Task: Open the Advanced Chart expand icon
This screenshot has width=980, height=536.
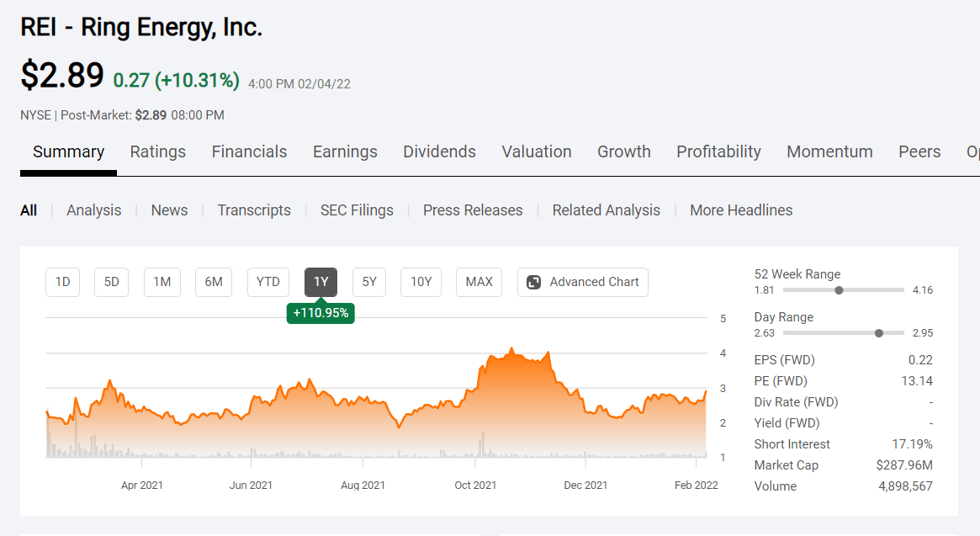Action: tap(534, 282)
